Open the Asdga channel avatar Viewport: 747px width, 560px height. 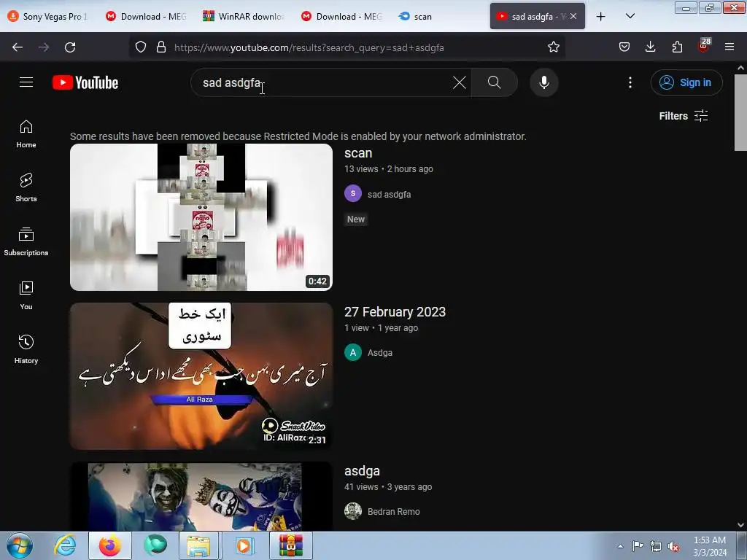(x=353, y=353)
